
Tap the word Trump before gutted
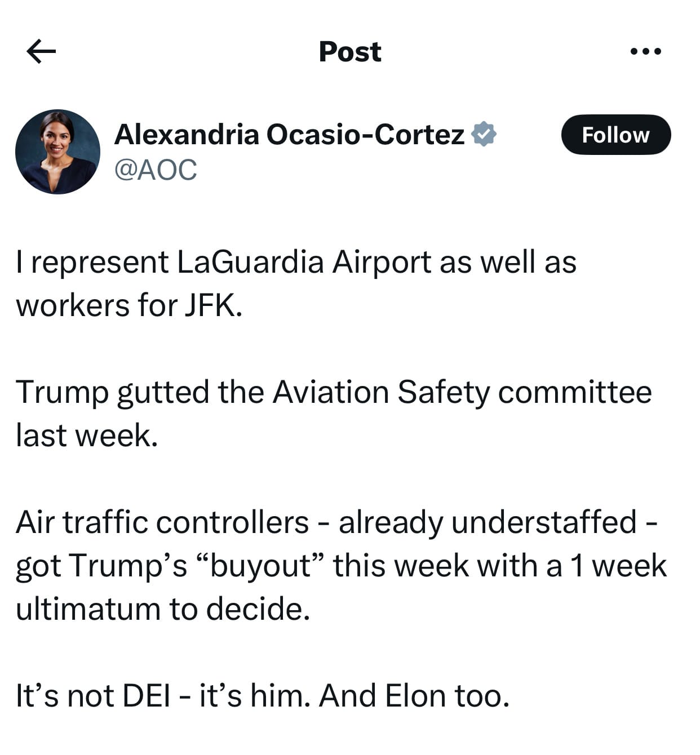coord(62,393)
